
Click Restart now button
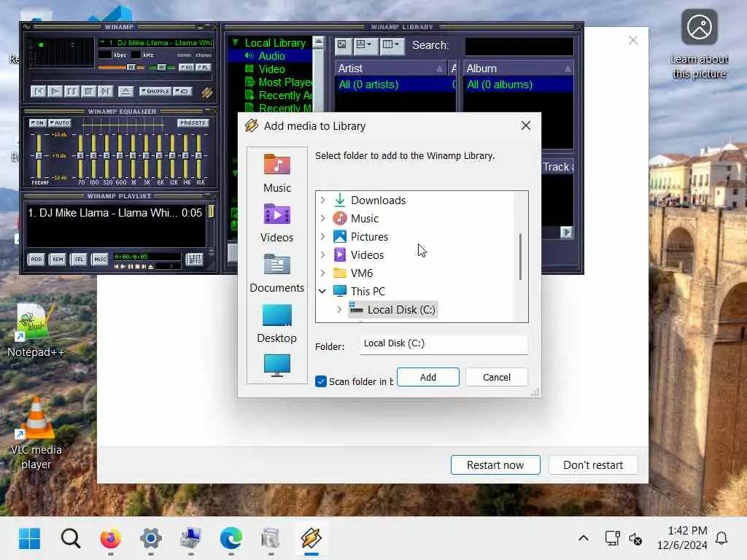pos(495,464)
